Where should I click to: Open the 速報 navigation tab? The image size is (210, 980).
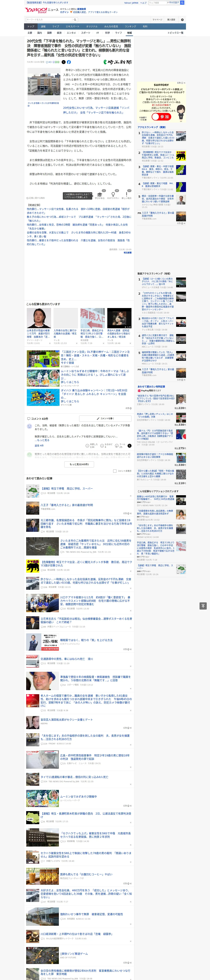[x=43, y=27]
